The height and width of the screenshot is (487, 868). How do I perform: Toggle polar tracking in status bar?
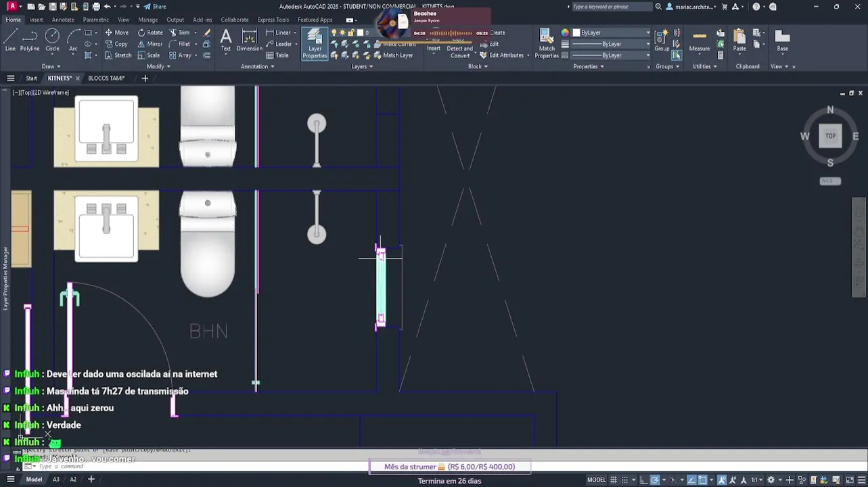click(655, 480)
